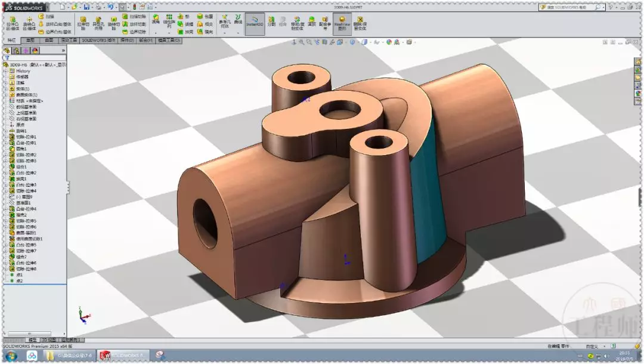Open the Windows Start button
The height and width of the screenshot is (364, 644).
11,356
